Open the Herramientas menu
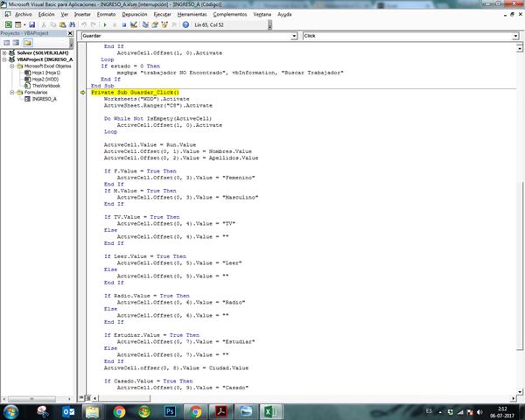 [192, 15]
